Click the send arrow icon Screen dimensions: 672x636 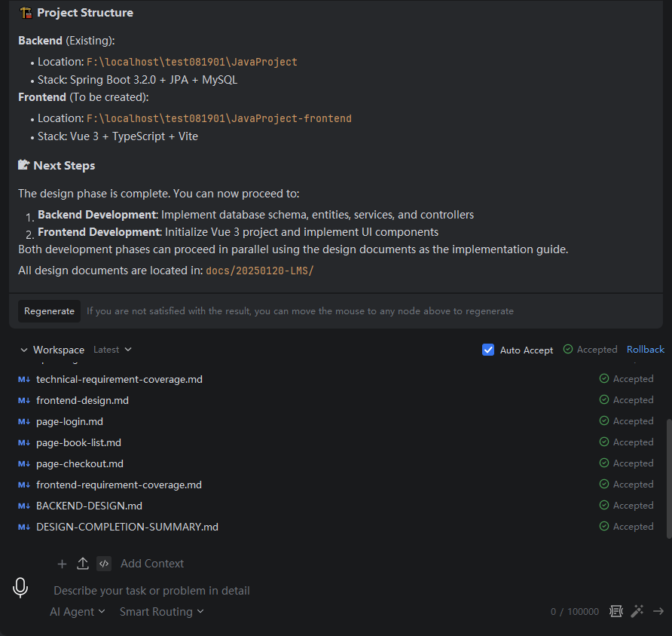[x=658, y=611]
